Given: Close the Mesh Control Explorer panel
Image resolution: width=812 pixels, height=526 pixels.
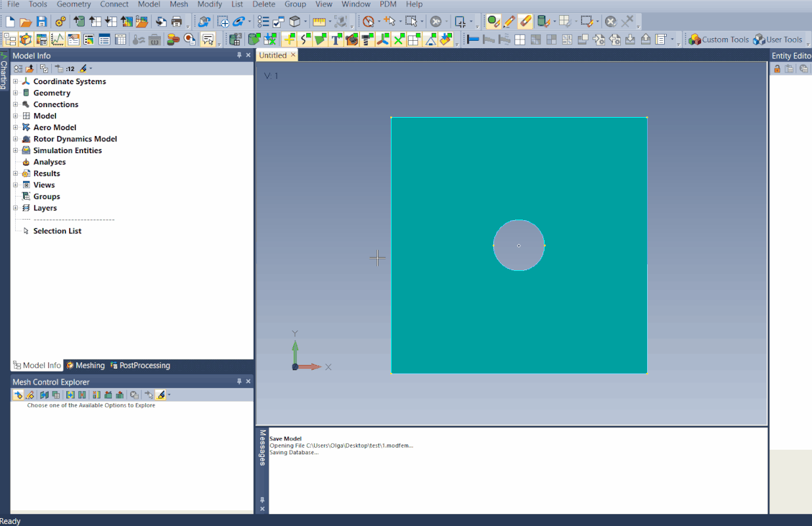Looking at the screenshot, I should coord(248,381).
